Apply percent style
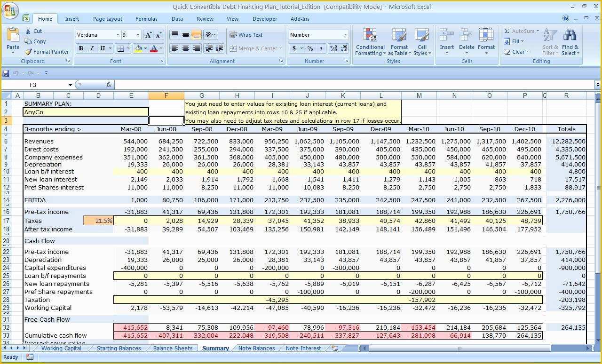602x364 pixels. 310,48
